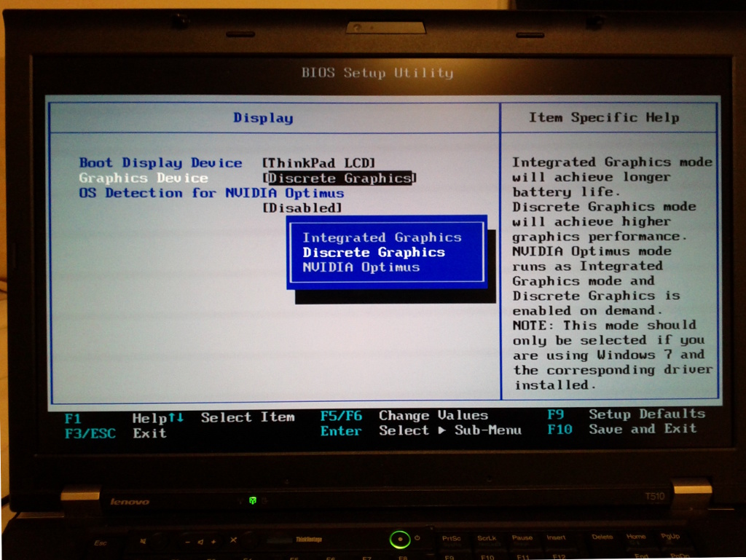Click Save and Exit in the footer

pos(643,429)
